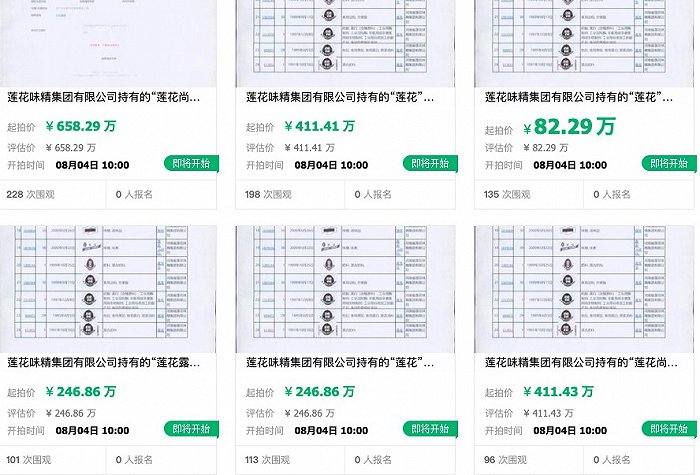Open thumbnail of the 198次围观 listing
Viewport: 700px width, 475px height.
[x=345, y=43]
